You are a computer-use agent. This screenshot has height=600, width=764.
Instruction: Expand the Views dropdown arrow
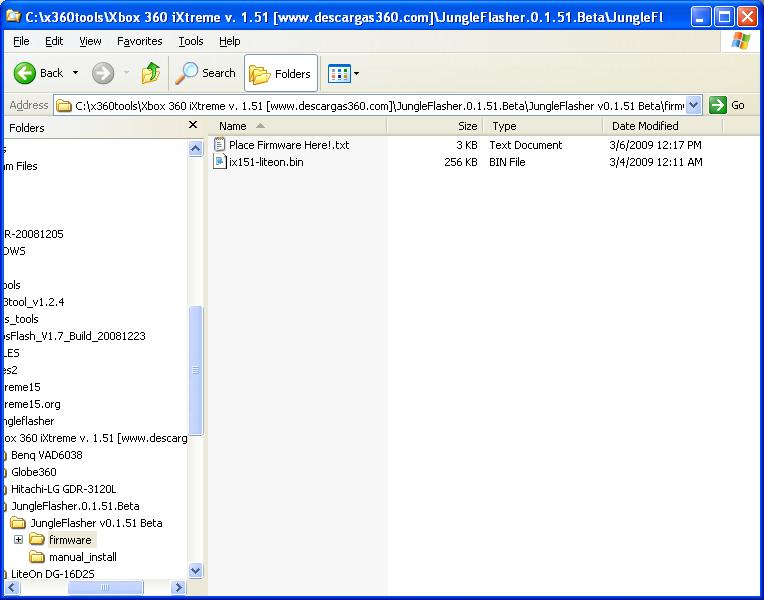(356, 74)
